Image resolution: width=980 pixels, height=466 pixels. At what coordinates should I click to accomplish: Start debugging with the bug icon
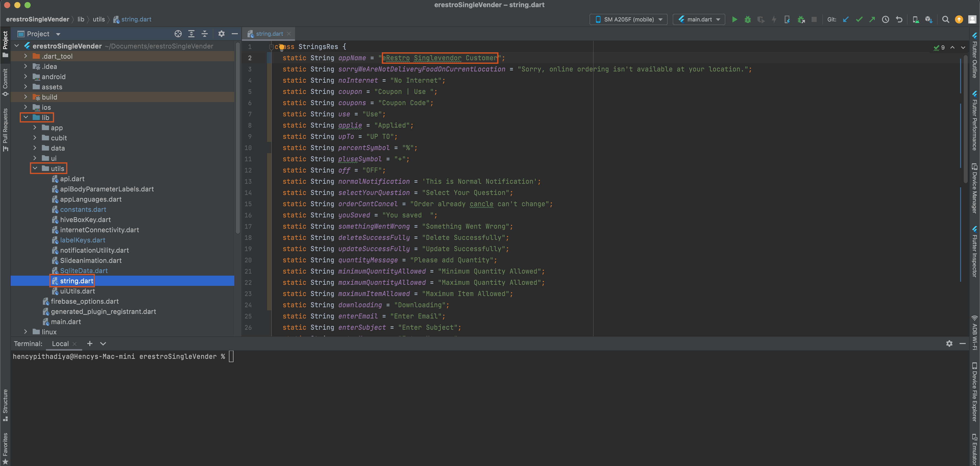click(748, 19)
